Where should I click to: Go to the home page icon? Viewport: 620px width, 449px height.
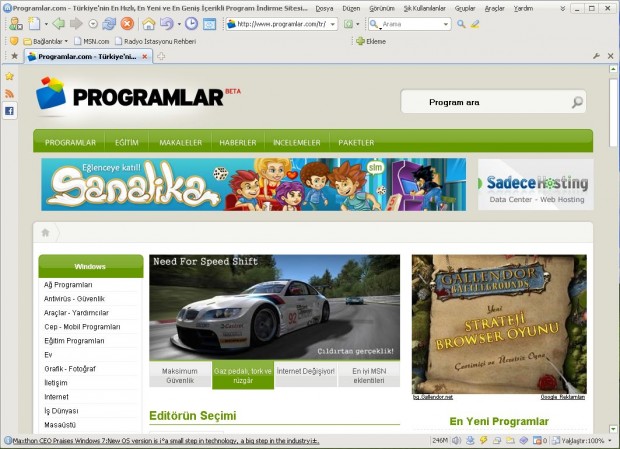149,24
